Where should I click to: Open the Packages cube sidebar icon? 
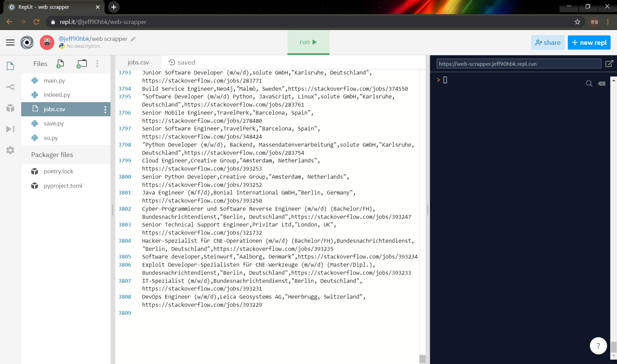(x=10, y=108)
